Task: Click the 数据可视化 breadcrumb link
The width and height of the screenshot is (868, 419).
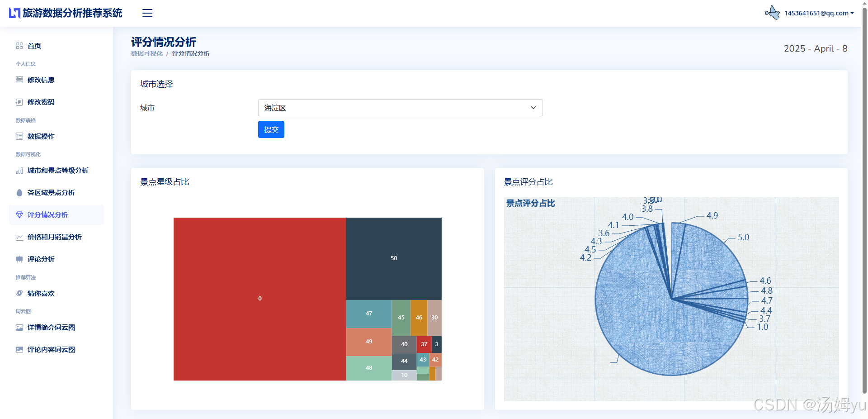Action: [x=147, y=53]
